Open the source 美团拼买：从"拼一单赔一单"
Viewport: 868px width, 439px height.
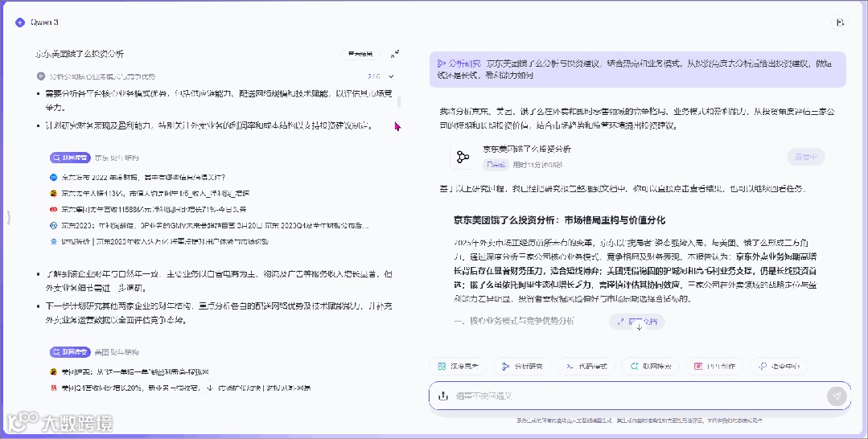pyautogui.click(x=134, y=372)
